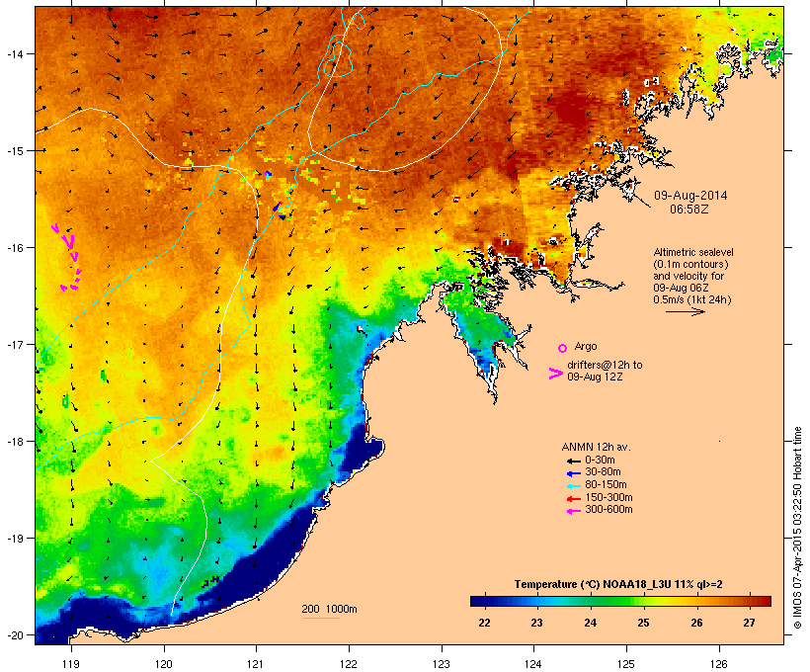The width and height of the screenshot is (810, 672).
Task: Click the colorbar tick label 24
Action: coord(591,623)
